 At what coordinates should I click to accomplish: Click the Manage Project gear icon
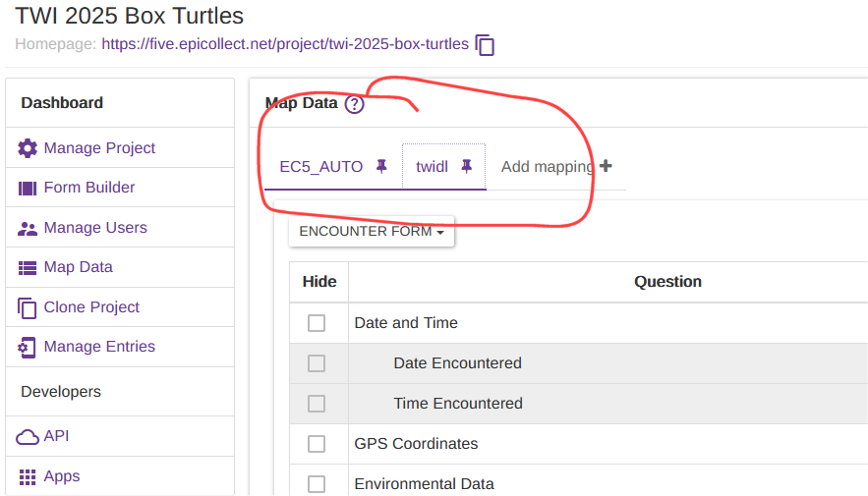tap(28, 148)
